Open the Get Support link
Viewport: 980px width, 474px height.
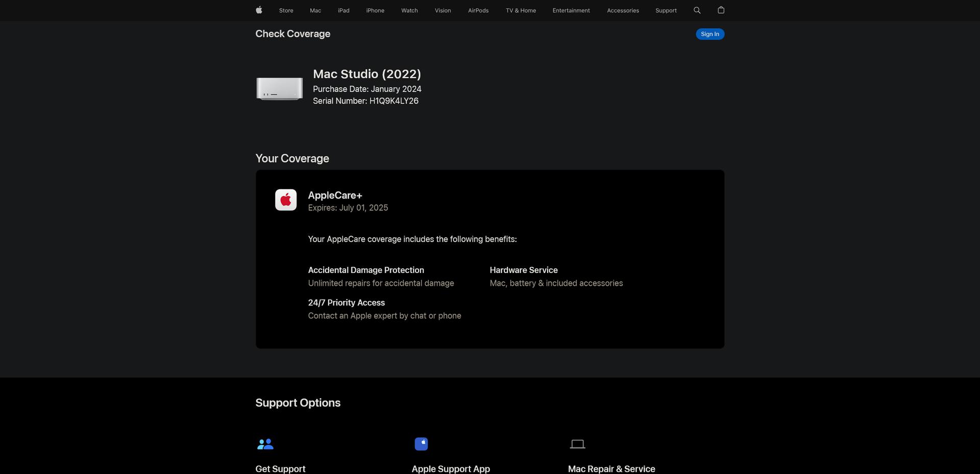[x=280, y=468]
